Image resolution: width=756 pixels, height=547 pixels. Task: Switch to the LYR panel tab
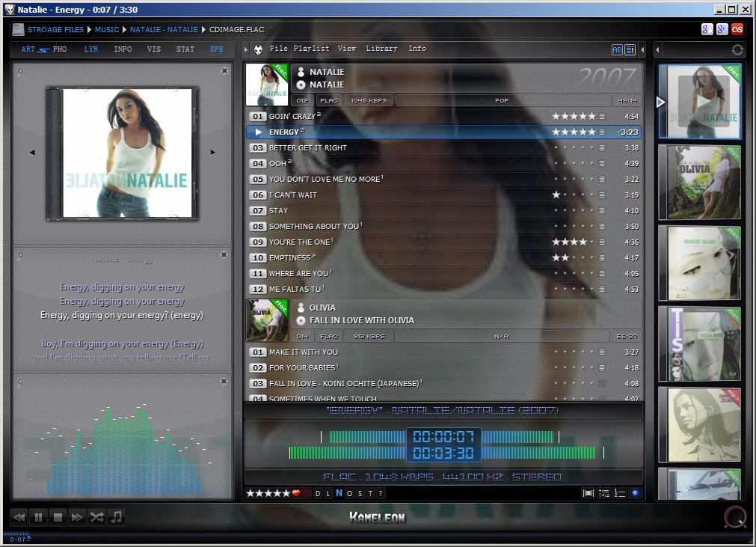91,49
